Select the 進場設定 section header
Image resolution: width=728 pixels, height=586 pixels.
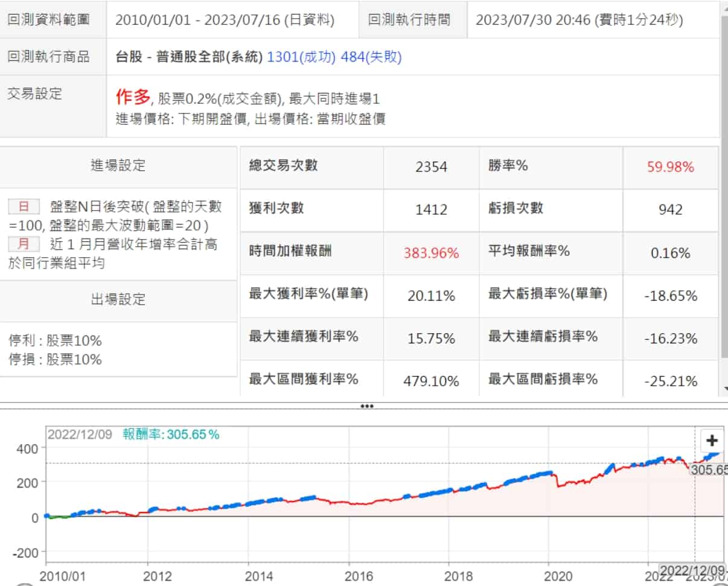118,166
